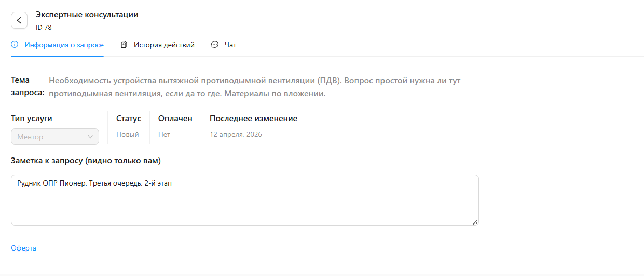This screenshot has width=644, height=276.
Task: Click the ID 78 label
Action: (44, 28)
